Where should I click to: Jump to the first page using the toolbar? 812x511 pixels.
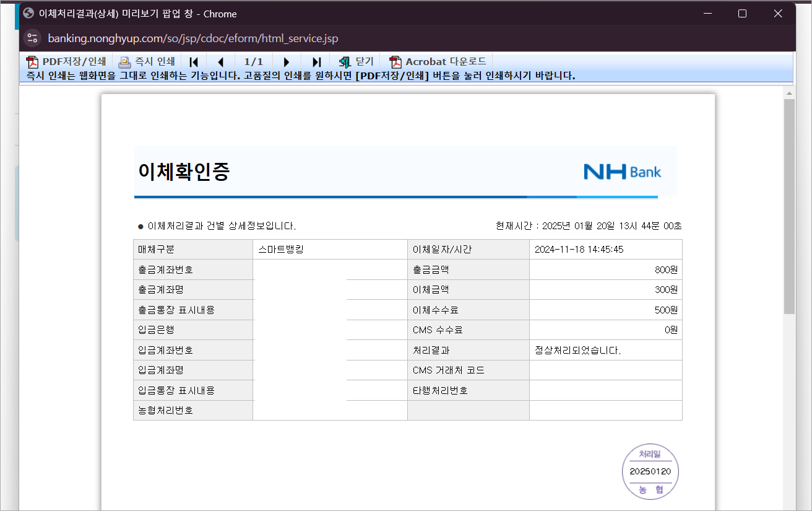click(194, 61)
